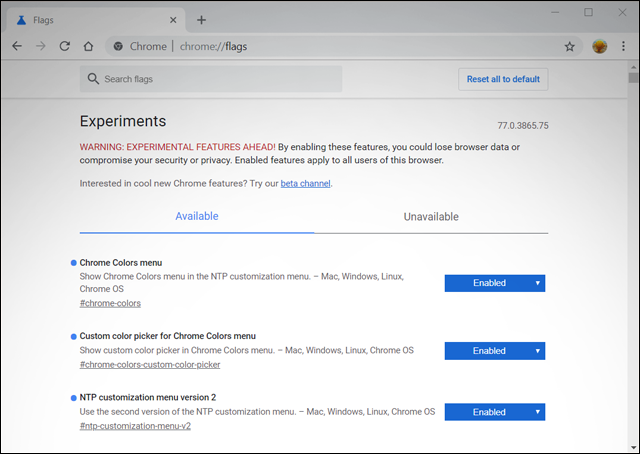
Task: Open Custom color picker Enabled dropdown
Action: coord(495,351)
